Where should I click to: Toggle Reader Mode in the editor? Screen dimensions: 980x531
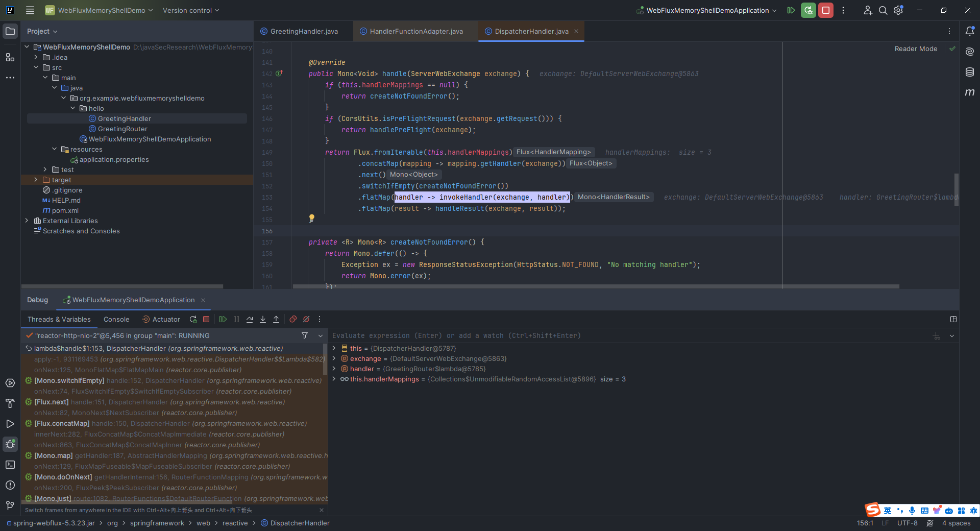(x=916, y=49)
